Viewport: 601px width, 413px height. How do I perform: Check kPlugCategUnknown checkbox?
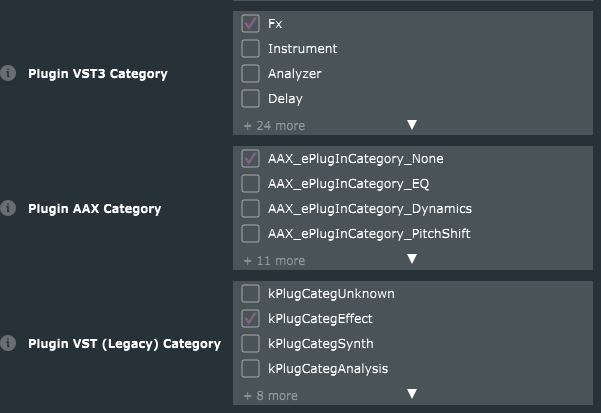pos(250,293)
